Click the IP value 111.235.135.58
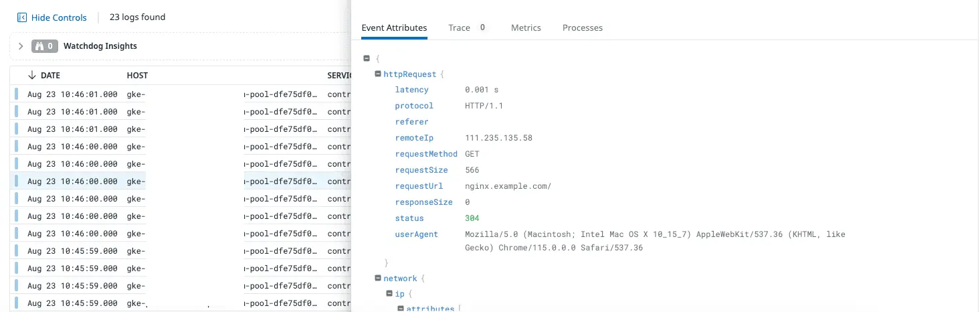The height and width of the screenshot is (312, 980). click(x=498, y=138)
